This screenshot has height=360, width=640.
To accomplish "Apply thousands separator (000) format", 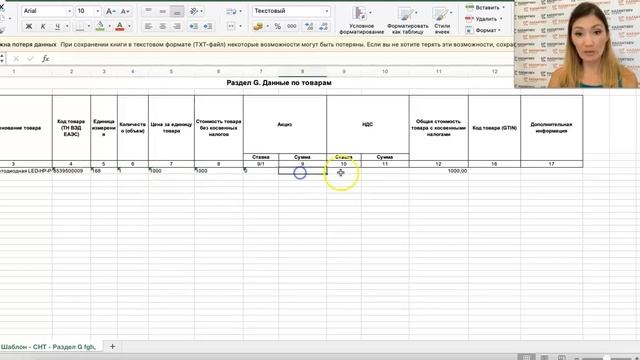I will click(291, 27).
